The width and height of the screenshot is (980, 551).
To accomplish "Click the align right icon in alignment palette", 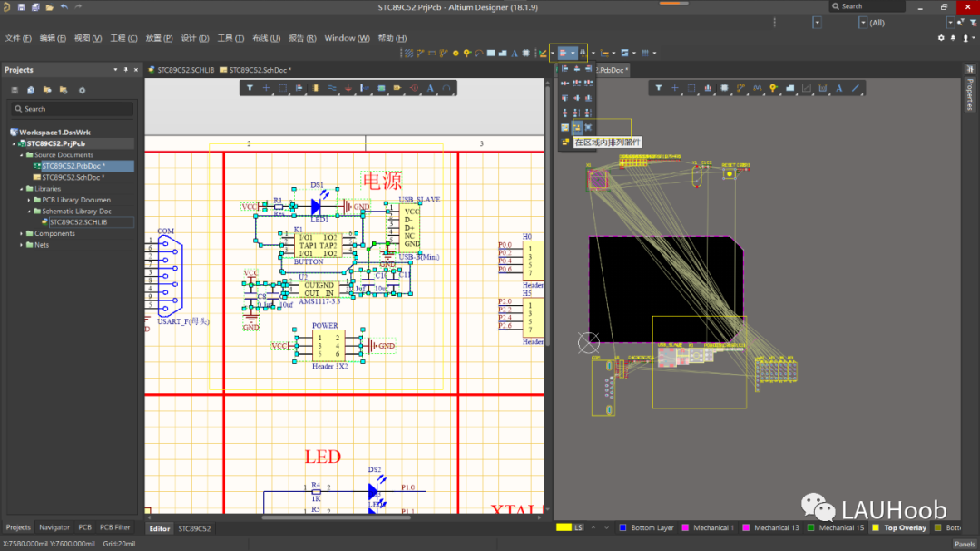I will coord(588,68).
